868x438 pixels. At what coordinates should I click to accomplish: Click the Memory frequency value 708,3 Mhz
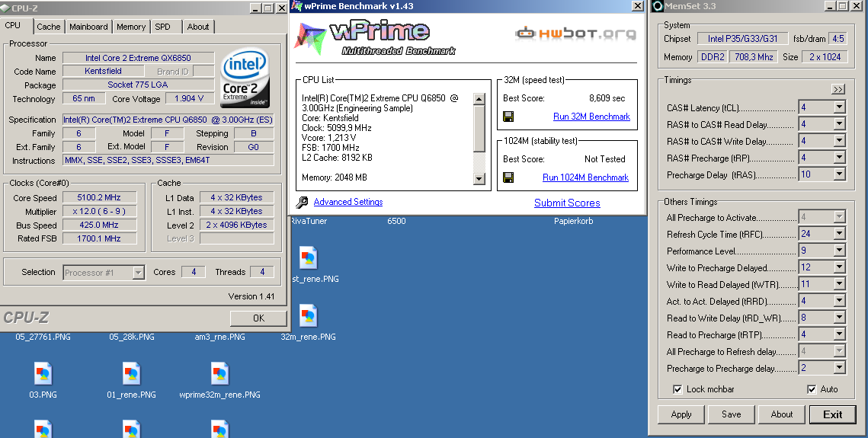click(754, 56)
